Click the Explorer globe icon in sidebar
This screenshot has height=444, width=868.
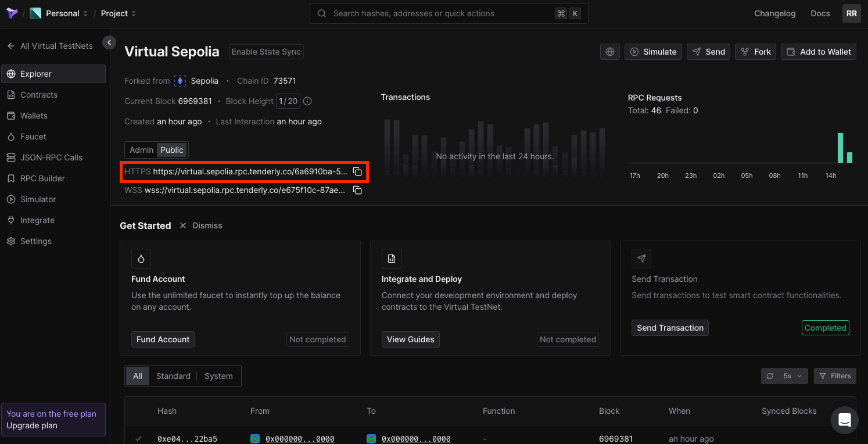click(11, 74)
